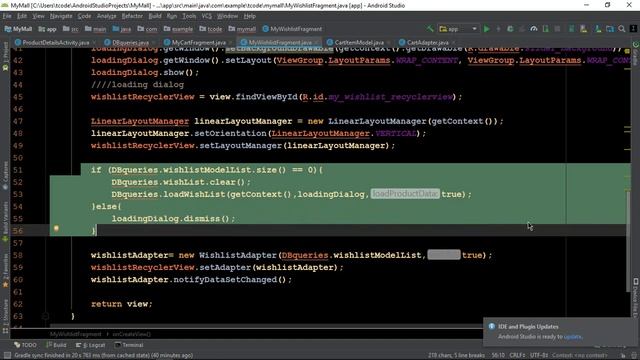Click MyMall breadcrumb in navigation bar
The width and height of the screenshot is (640, 360).
coord(18,29)
